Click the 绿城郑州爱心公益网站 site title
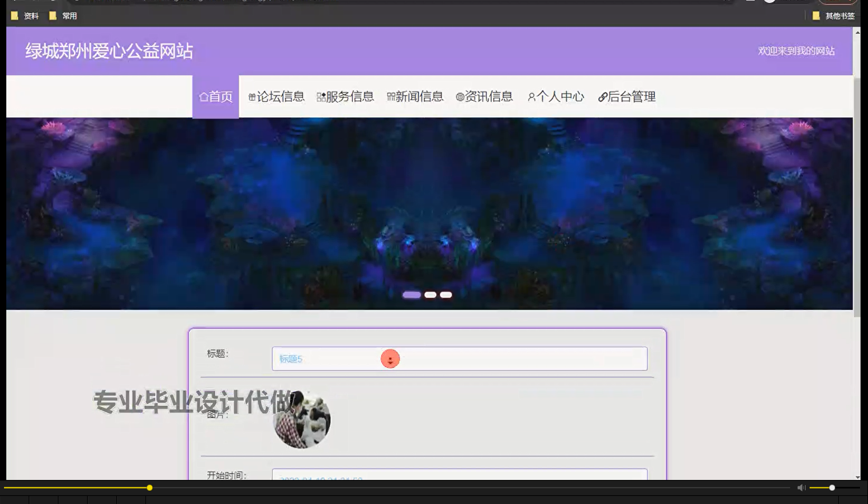The width and height of the screenshot is (868, 504). coord(109,51)
